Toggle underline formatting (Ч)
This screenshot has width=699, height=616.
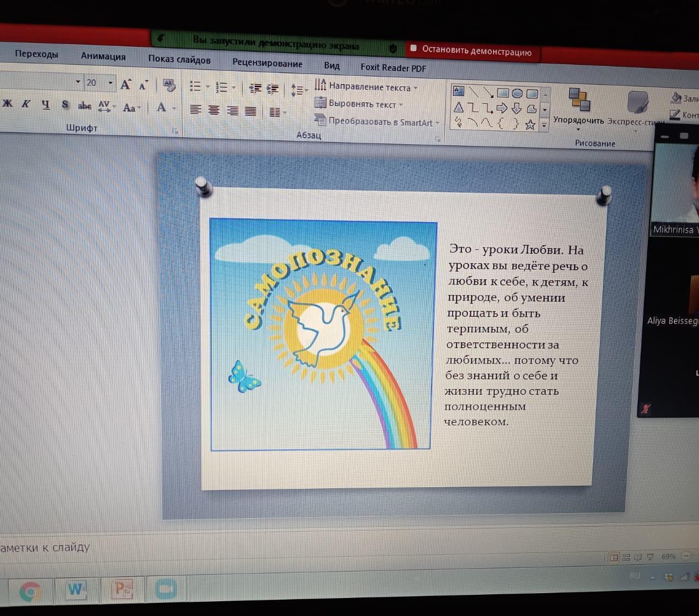point(45,104)
